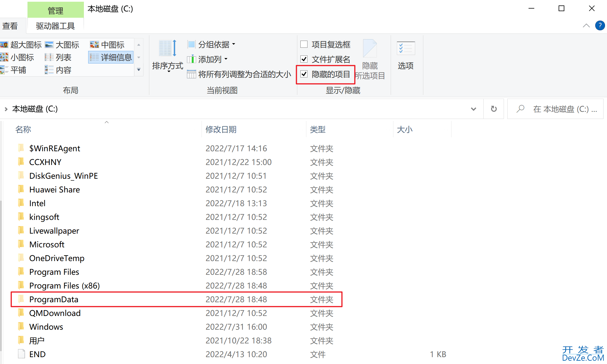The height and width of the screenshot is (364, 607).
Task: Select the 管理 contextual tab
Action: pos(56,11)
